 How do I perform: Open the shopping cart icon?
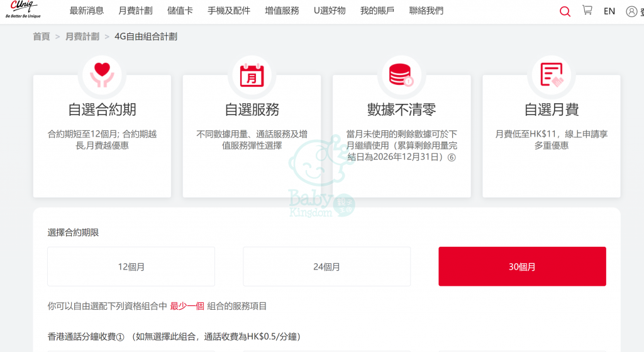pyautogui.click(x=587, y=10)
